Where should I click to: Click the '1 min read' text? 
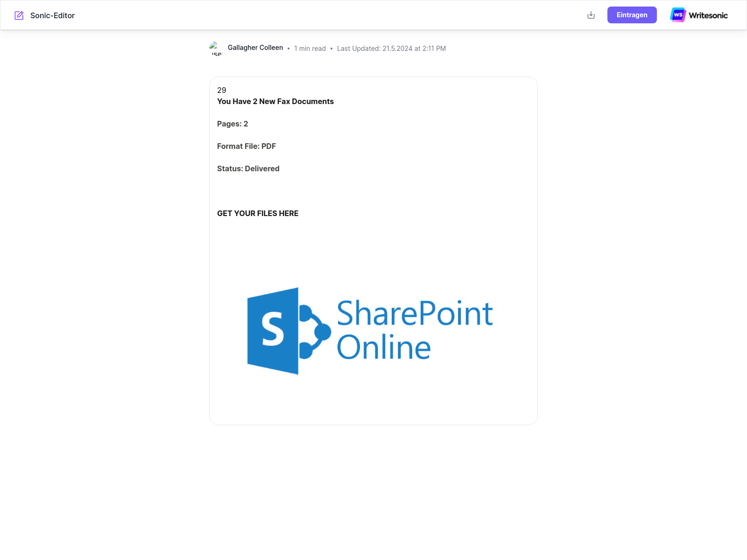point(310,49)
